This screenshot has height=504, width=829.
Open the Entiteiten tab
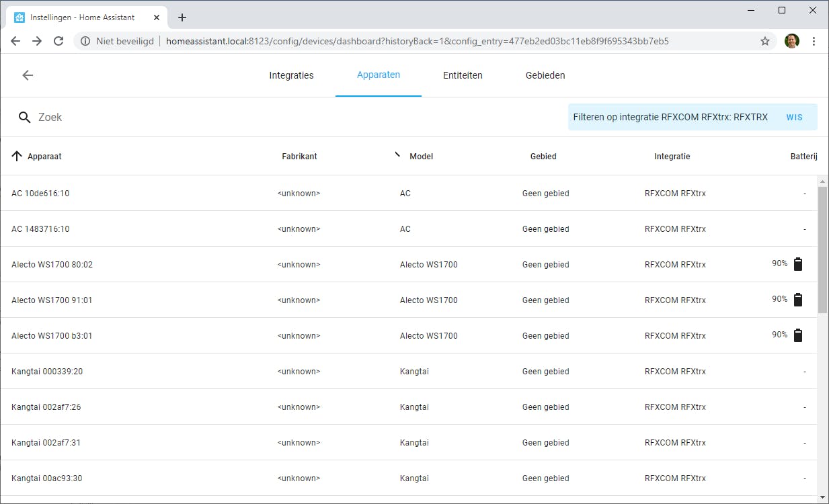click(463, 75)
